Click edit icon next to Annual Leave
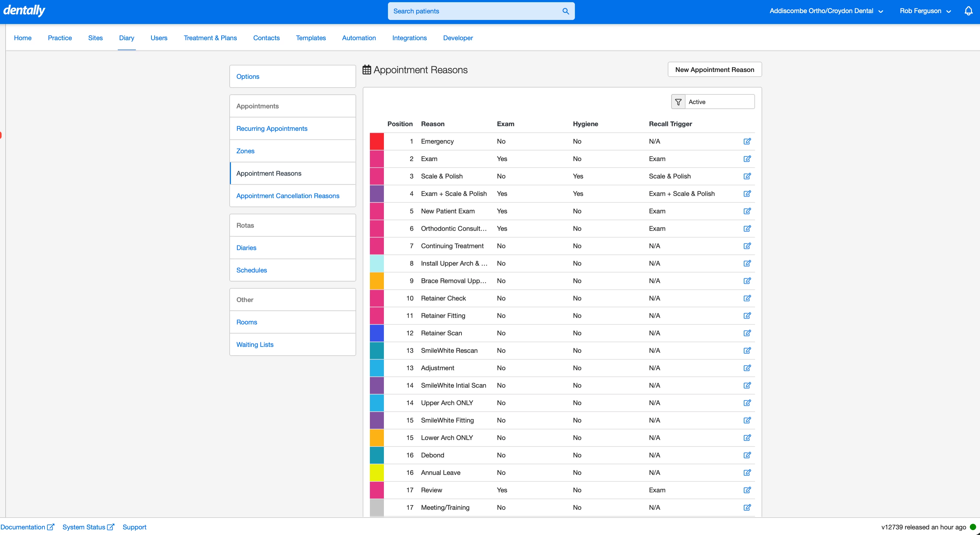The image size is (980, 535). [747, 473]
